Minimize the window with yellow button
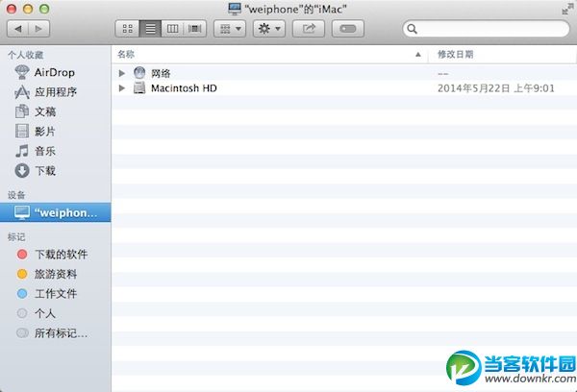Screen dimensions: 577x392 click(x=28, y=9)
